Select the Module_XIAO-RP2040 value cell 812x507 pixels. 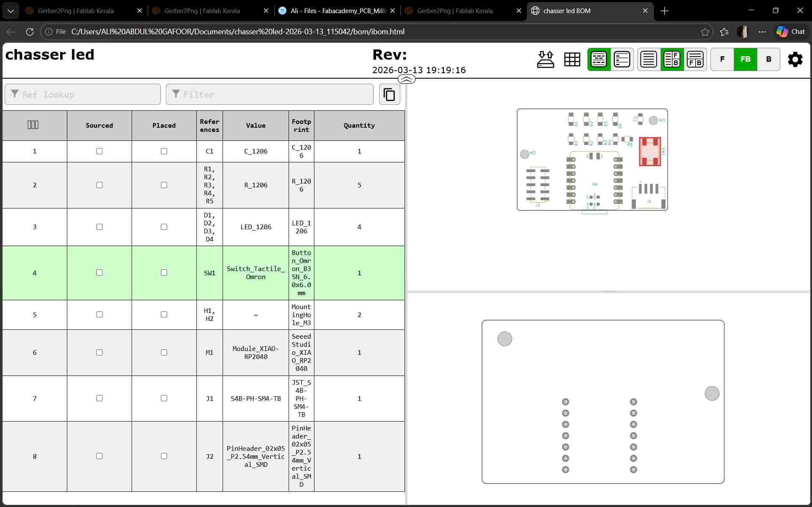[x=256, y=352]
